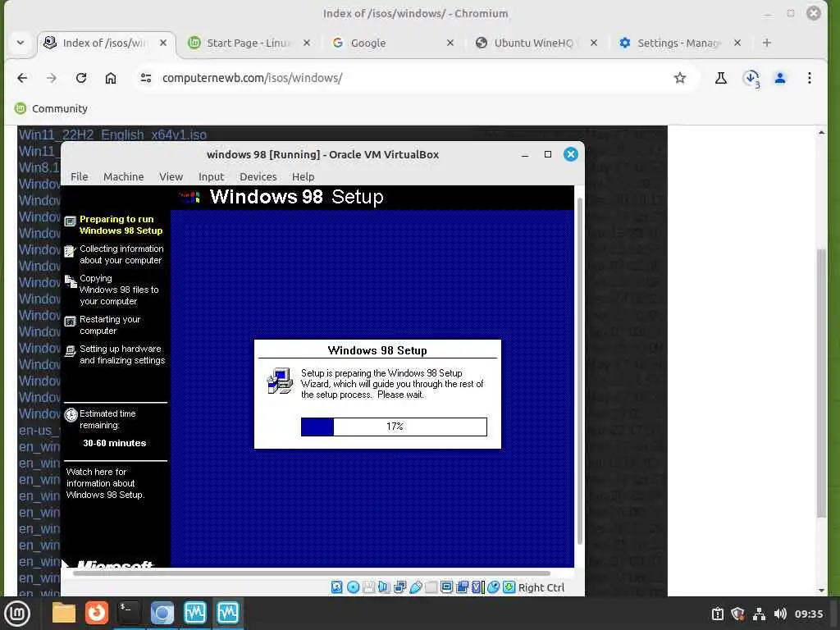Open the Linux Mint start menu
Viewport: 840px width, 630px height.
(17, 613)
